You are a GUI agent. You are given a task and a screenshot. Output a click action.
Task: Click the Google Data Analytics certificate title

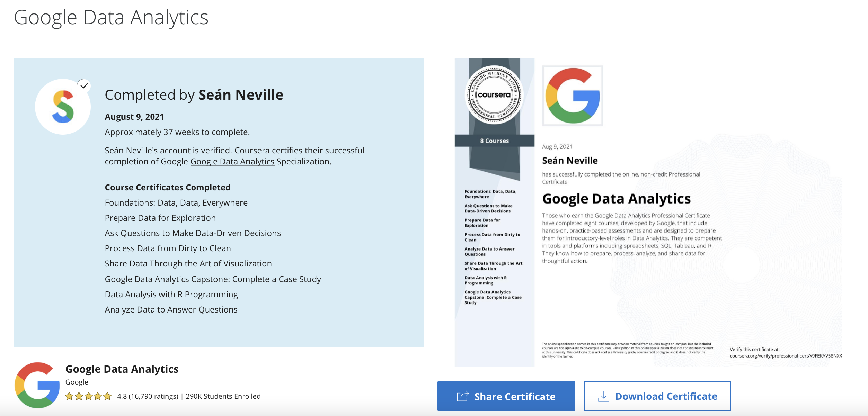(x=616, y=199)
